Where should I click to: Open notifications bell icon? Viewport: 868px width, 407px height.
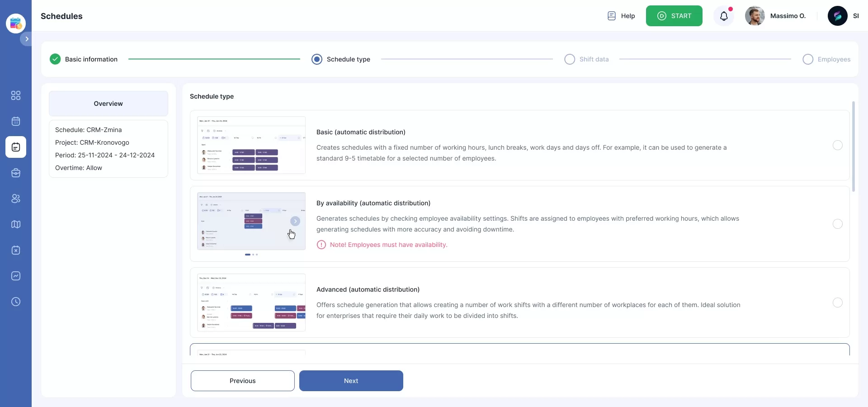click(724, 16)
